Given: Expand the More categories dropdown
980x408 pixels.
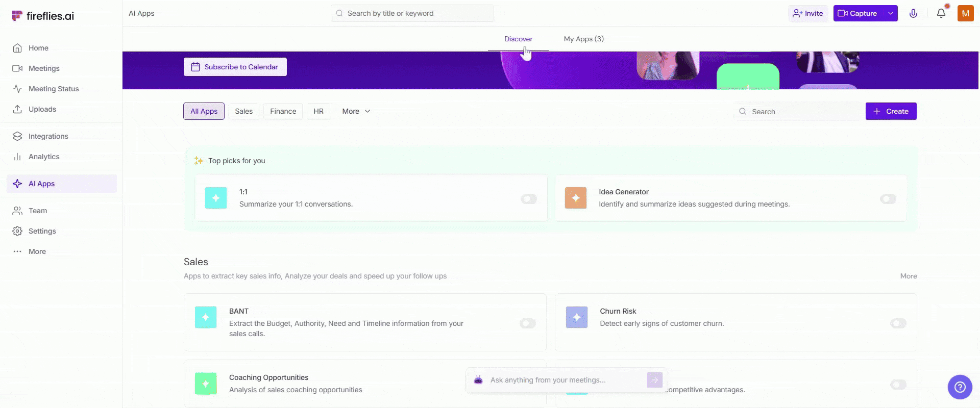Looking at the screenshot, I should (x=356, y=111).
